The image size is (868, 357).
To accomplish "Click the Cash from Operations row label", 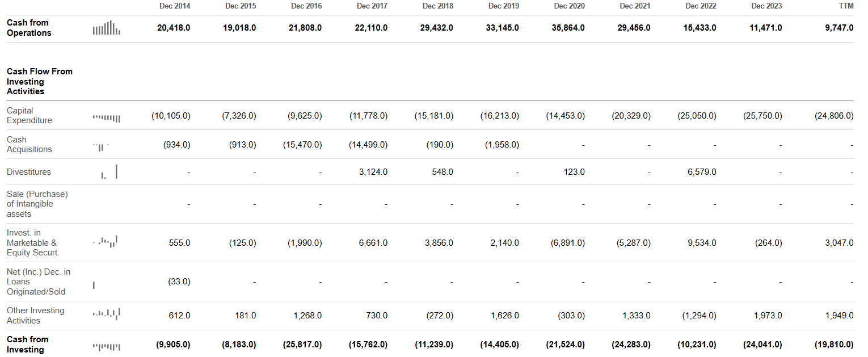I will point(29,28).
